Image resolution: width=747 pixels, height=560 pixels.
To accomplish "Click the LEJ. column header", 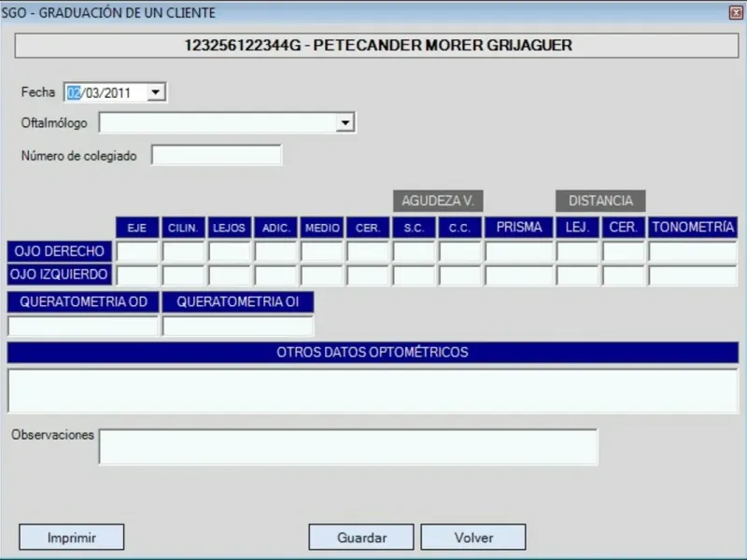I will [577, 227].
